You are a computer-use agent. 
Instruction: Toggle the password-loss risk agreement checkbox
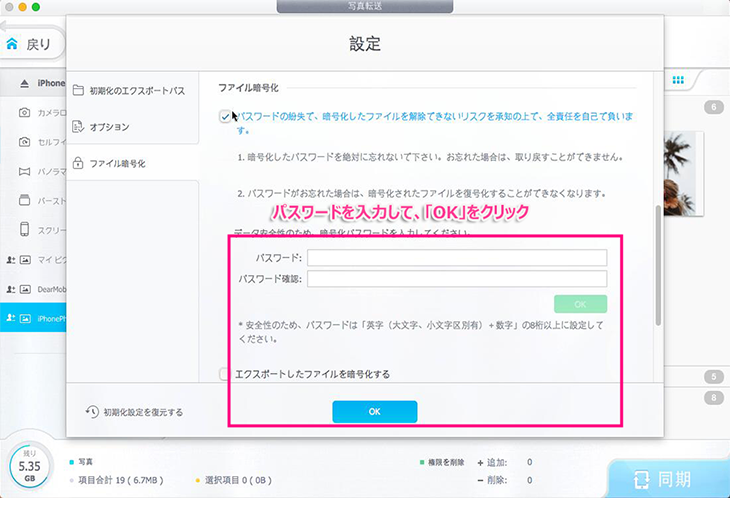[x=226, y=116]
